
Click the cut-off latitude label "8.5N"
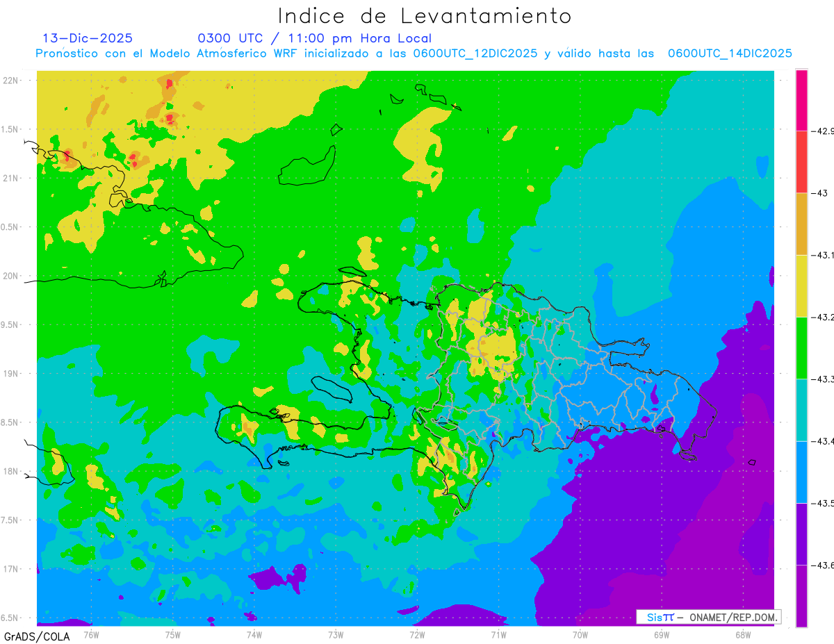10,422
